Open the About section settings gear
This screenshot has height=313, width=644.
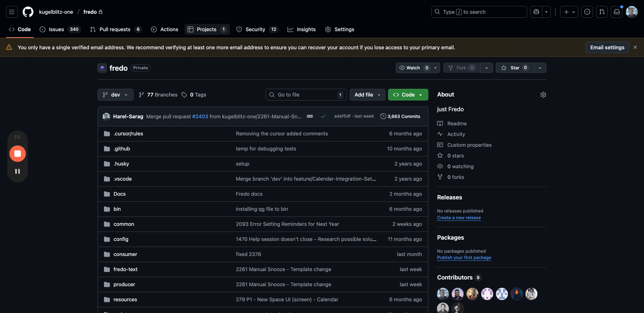(543, 95)
